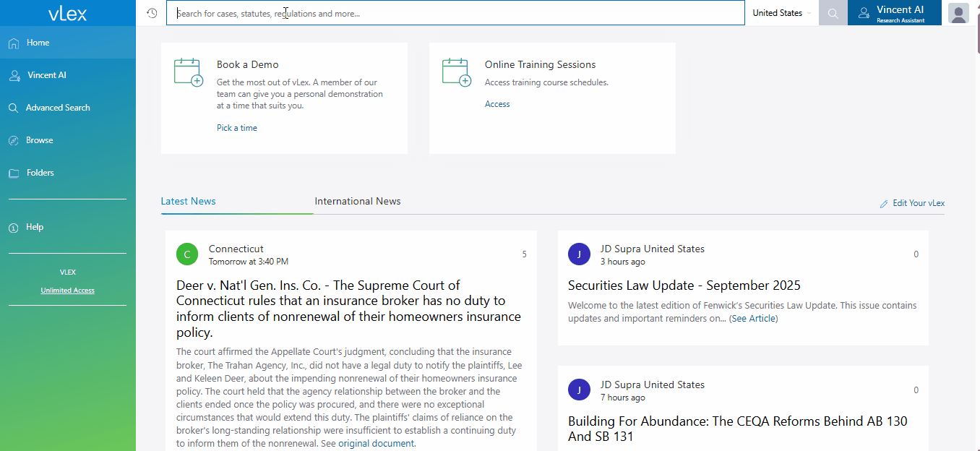Image resolution: width=980 pixels, height=451 pixels.
Task: Open Folders in the sidebar
Action: [x=40, y=173]
